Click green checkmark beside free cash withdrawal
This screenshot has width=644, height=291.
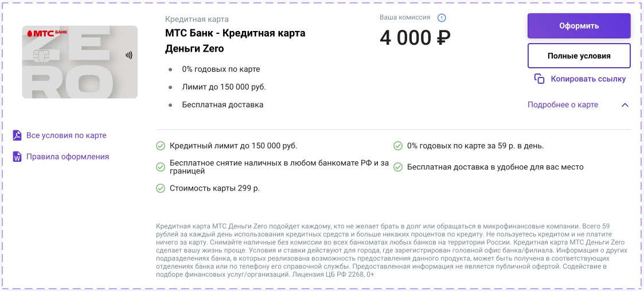click(x=161, y=167)
